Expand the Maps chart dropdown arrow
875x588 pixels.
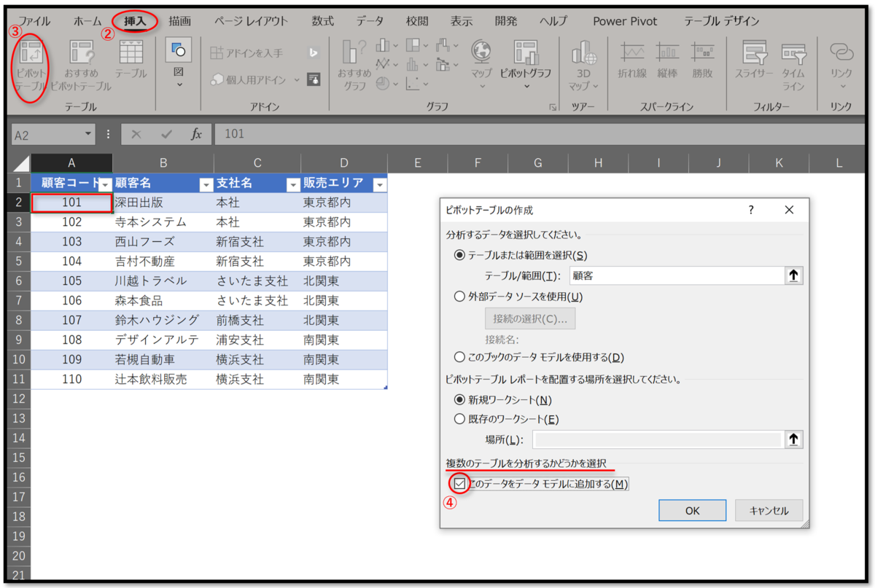pos(481,86)
